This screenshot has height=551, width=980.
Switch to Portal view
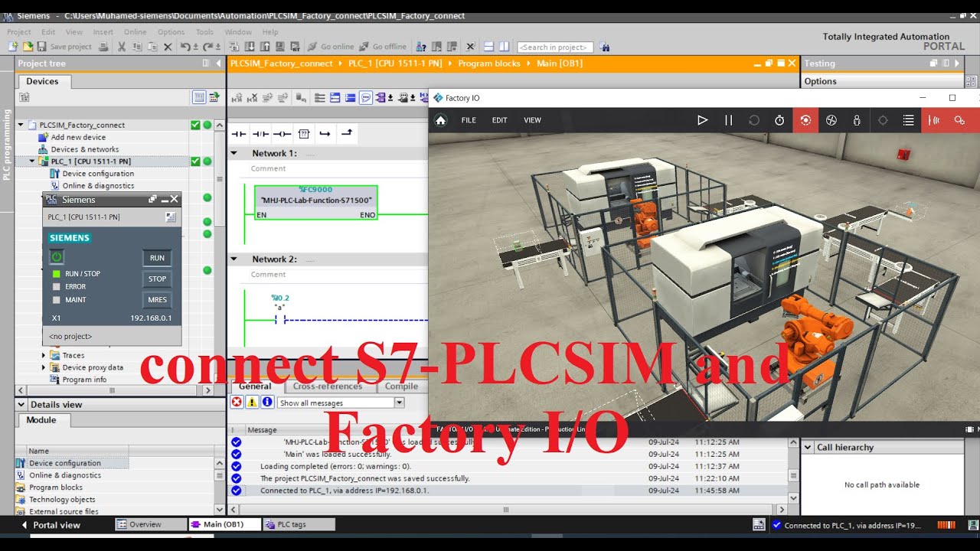[x=51, y=525]
